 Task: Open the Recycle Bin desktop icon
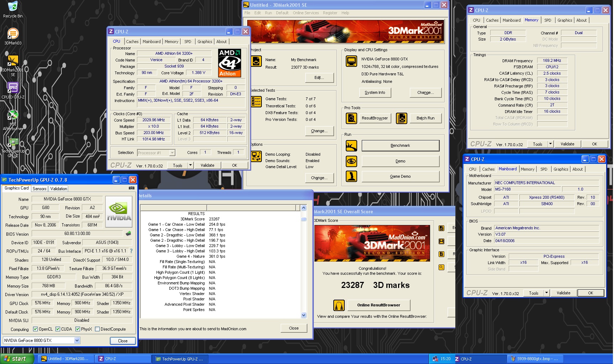pyautogui.click(x=12, y=10)
